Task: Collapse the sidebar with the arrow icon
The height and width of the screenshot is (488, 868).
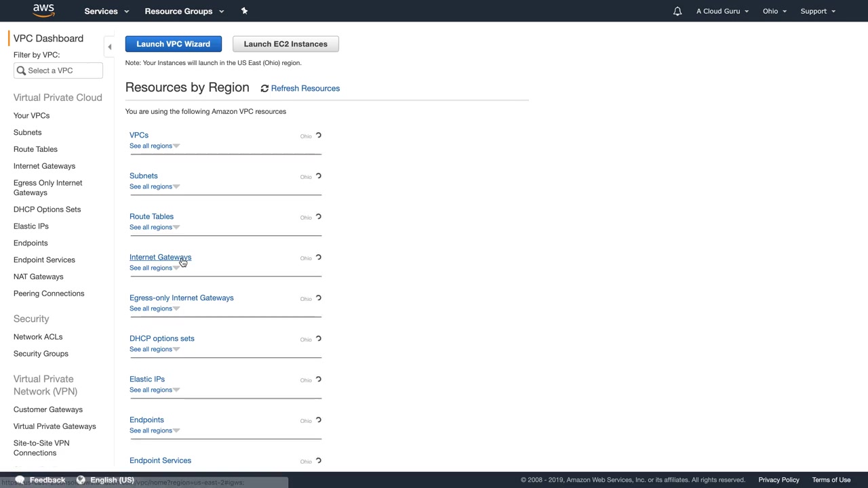Action: [110, 47]
